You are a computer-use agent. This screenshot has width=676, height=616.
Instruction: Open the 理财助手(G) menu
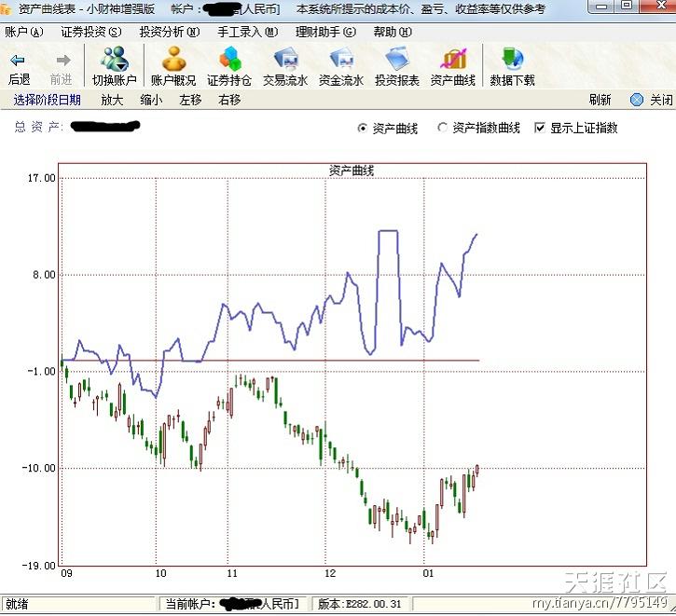[x=325, y=31]
